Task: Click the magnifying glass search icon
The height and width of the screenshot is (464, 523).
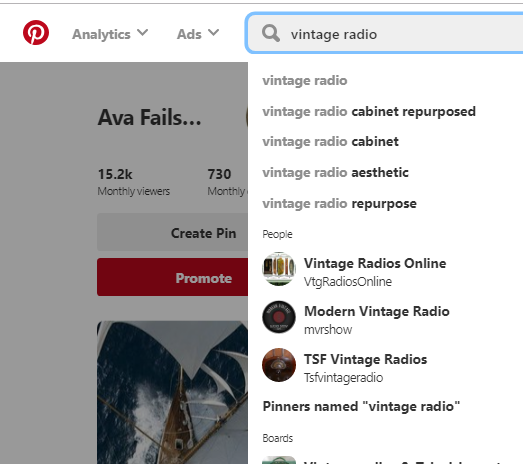Action: (271, 33)
